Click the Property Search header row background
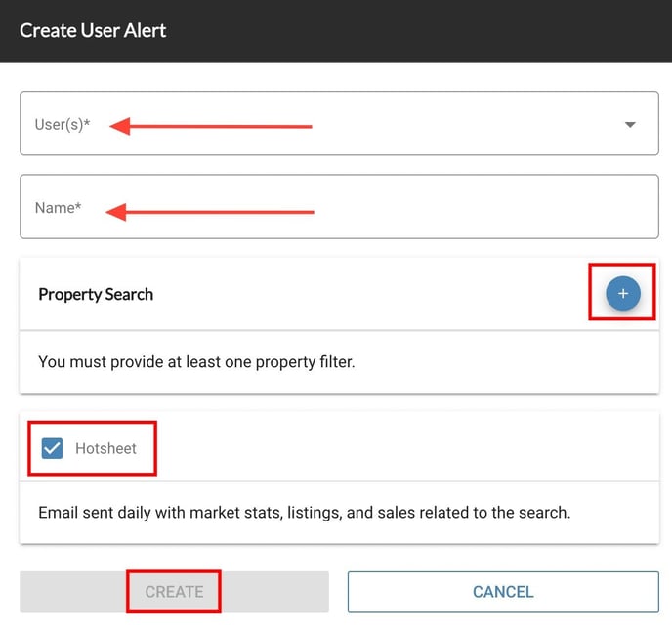 (x=371, y=294)
